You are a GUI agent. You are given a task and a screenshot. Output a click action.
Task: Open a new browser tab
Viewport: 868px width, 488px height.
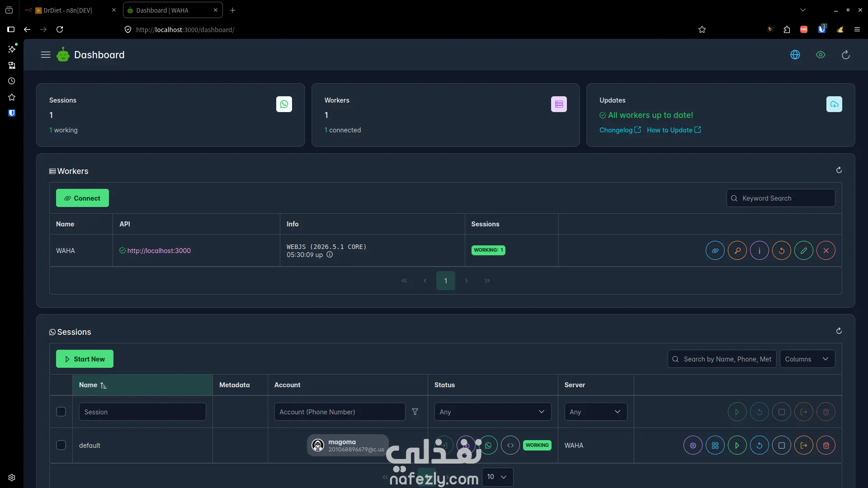[232, 10]
